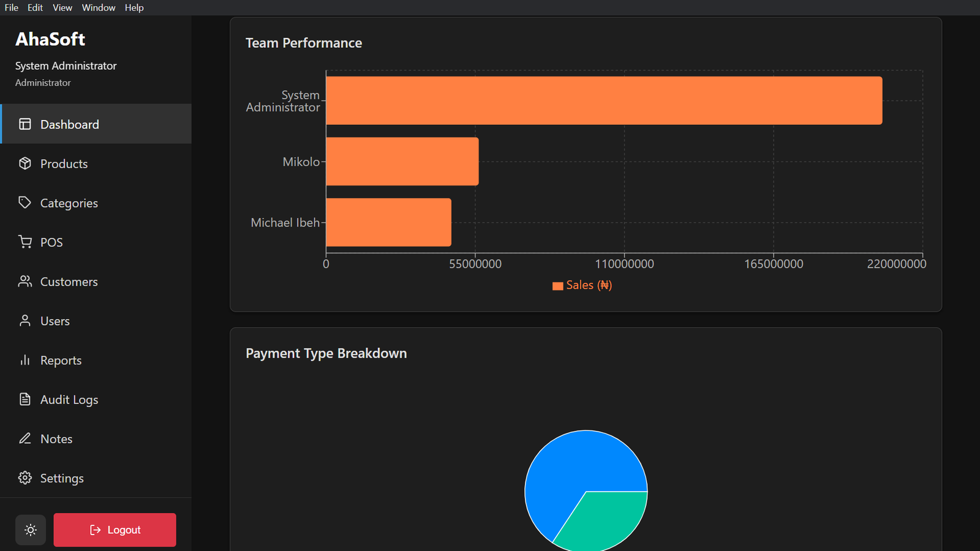The width and height of the screenshot is (980, 551).
Task: Click Mikolo's sales bar in Team Performance
Action: tap(401, 162)
